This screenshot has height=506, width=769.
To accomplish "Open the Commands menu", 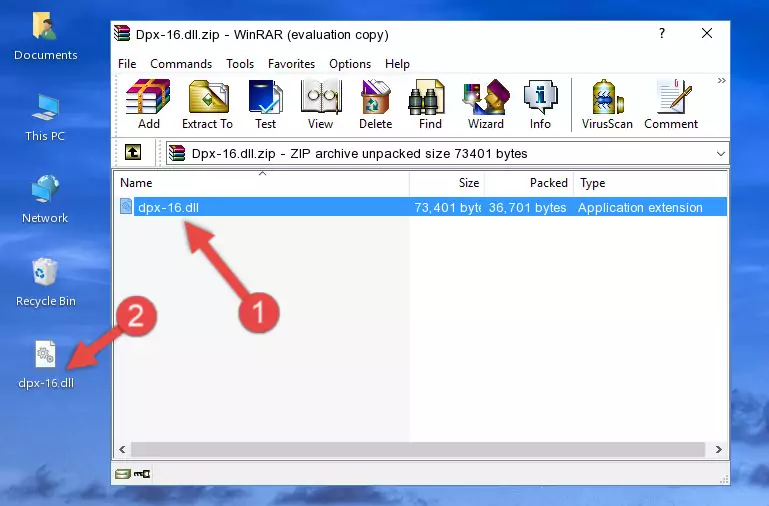I will (x=181, y=64).
